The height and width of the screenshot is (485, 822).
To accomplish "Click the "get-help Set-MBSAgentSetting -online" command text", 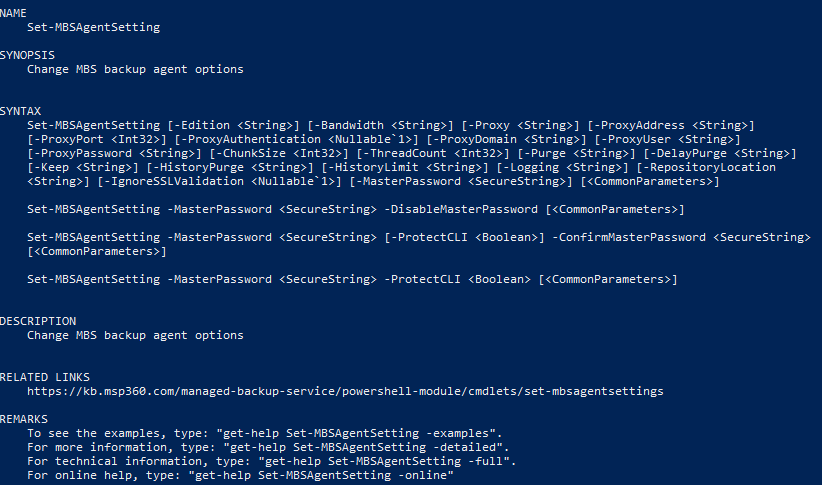I will pyautogui.click(x=321, y=475).
